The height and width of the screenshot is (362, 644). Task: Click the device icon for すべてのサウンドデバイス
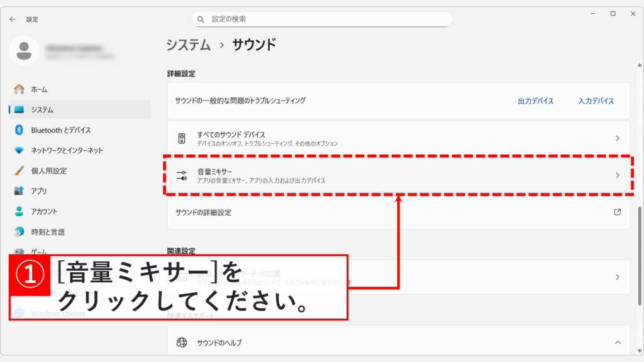pos(183,137)
